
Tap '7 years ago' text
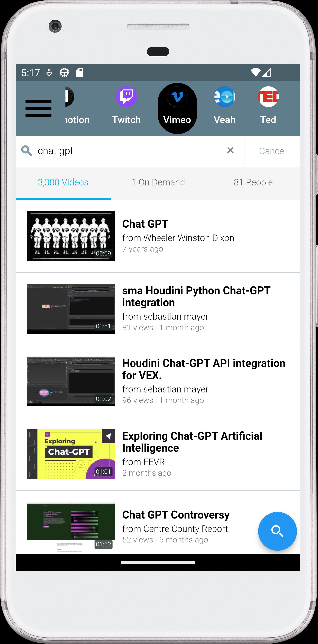pos(143,249)
